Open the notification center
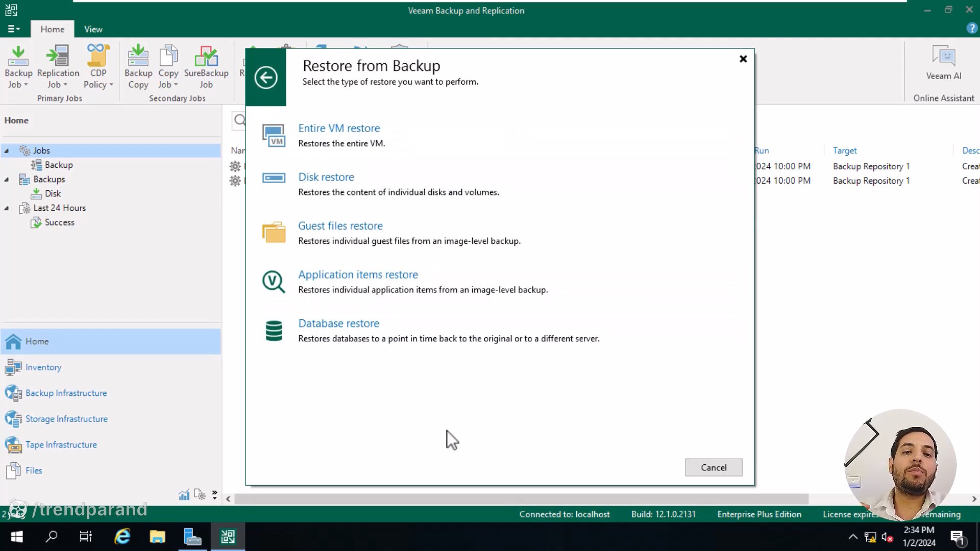The height and width of the screenshot is (551, 980). 957,537
